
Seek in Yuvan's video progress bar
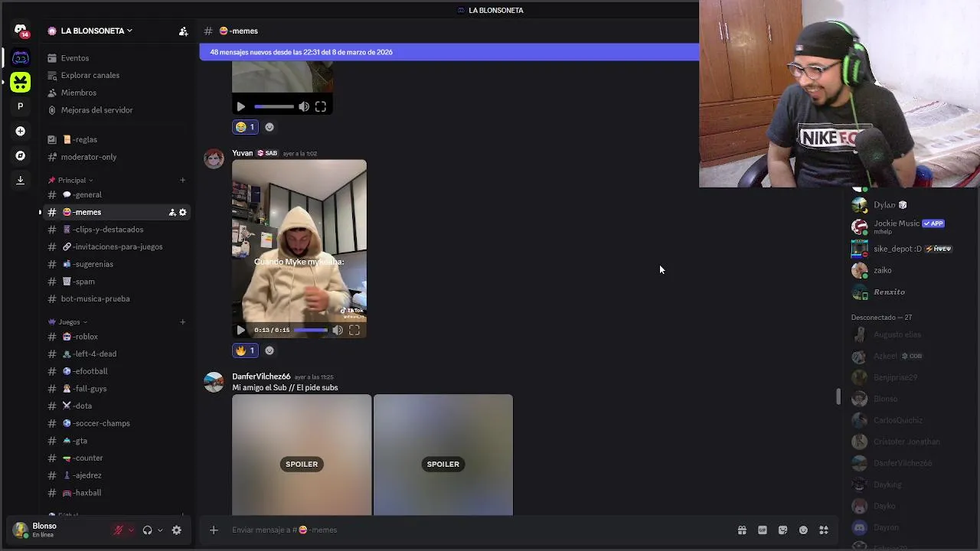[311, 330]
